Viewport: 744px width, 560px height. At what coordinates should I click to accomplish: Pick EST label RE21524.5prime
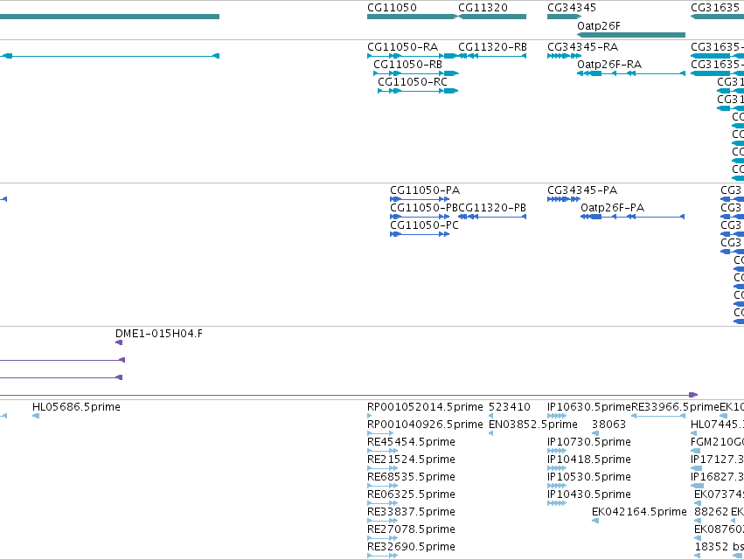411,460
